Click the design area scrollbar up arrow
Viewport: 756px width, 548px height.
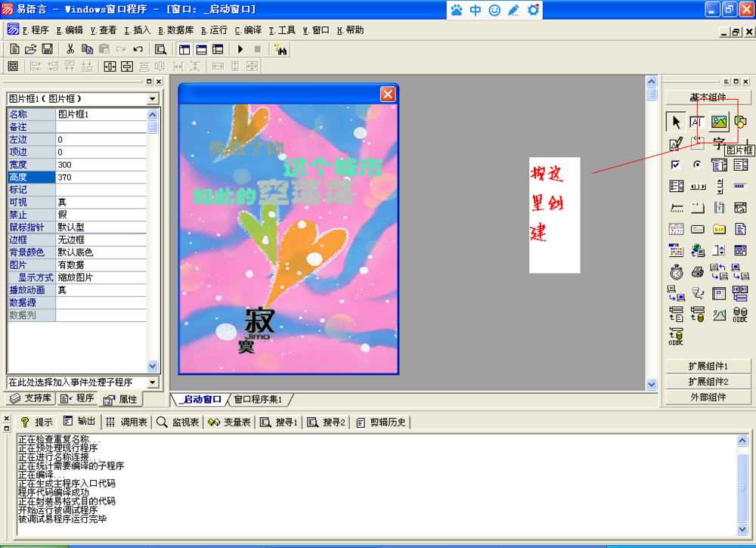[x=652, y=82]
